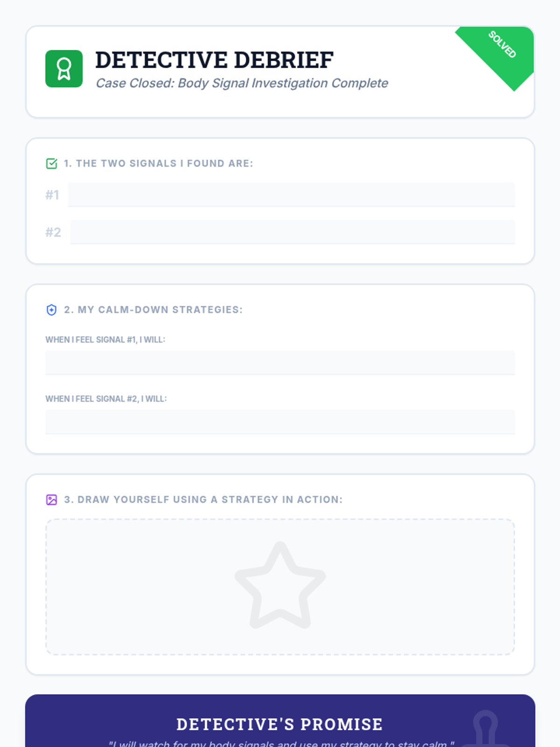Viewport: 560px width, 747px height.
Task: Click the checkmark icon beside signals heading
Action: [51, 163]
